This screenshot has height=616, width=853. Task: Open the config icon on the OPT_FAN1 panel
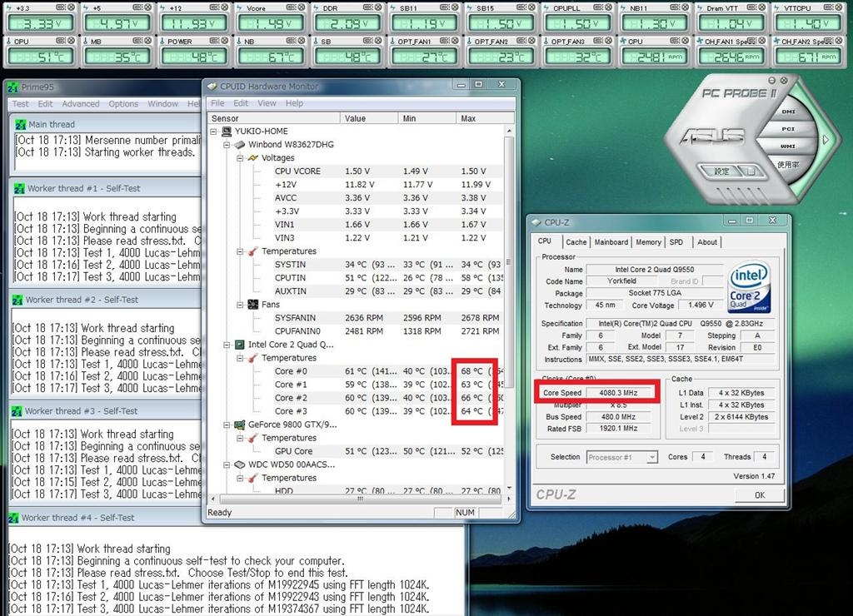coord(446,41)
